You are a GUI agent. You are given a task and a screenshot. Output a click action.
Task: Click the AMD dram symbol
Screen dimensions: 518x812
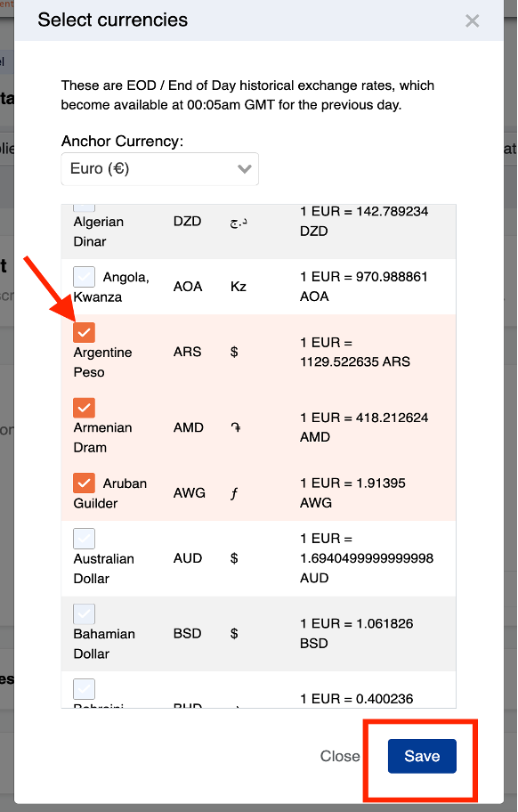236,427
